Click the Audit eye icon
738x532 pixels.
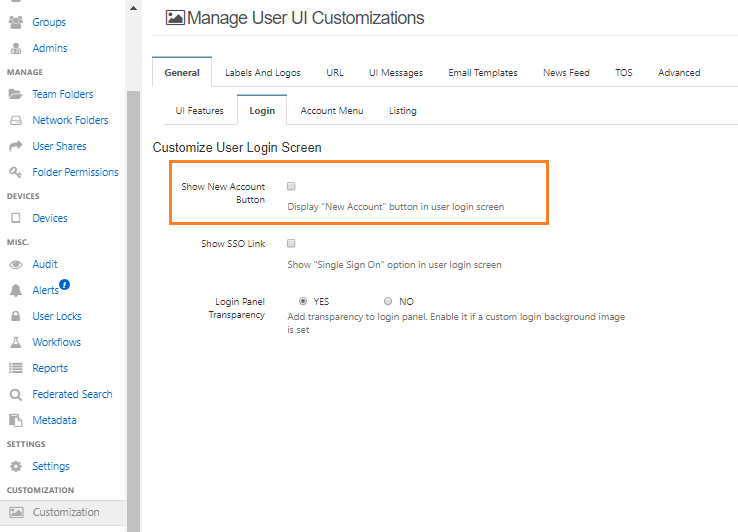pos(15,264)
